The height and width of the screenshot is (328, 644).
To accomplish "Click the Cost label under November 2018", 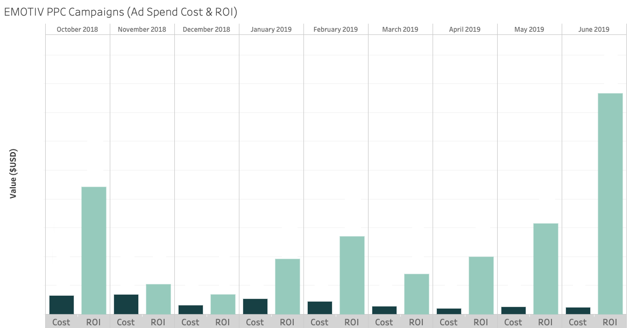I will [x=126, y=322].
